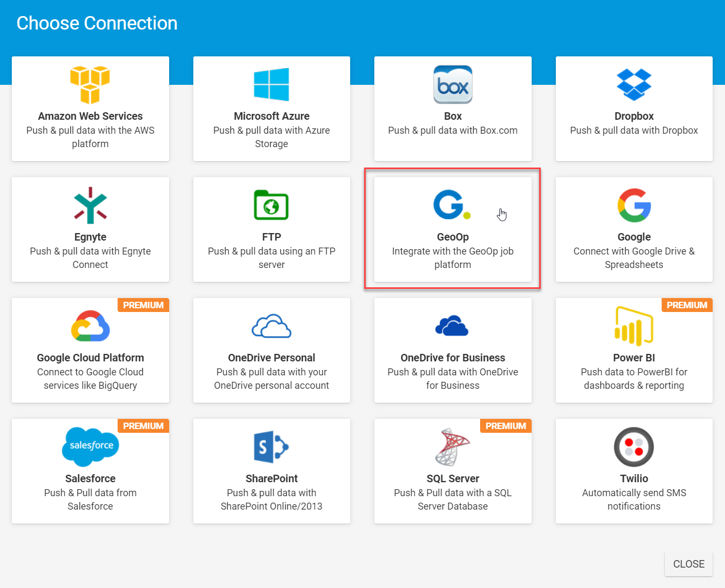This screenshot has height=588, width=725.
Task: Click the GeoOp G logo
Action: pos(452,205)
